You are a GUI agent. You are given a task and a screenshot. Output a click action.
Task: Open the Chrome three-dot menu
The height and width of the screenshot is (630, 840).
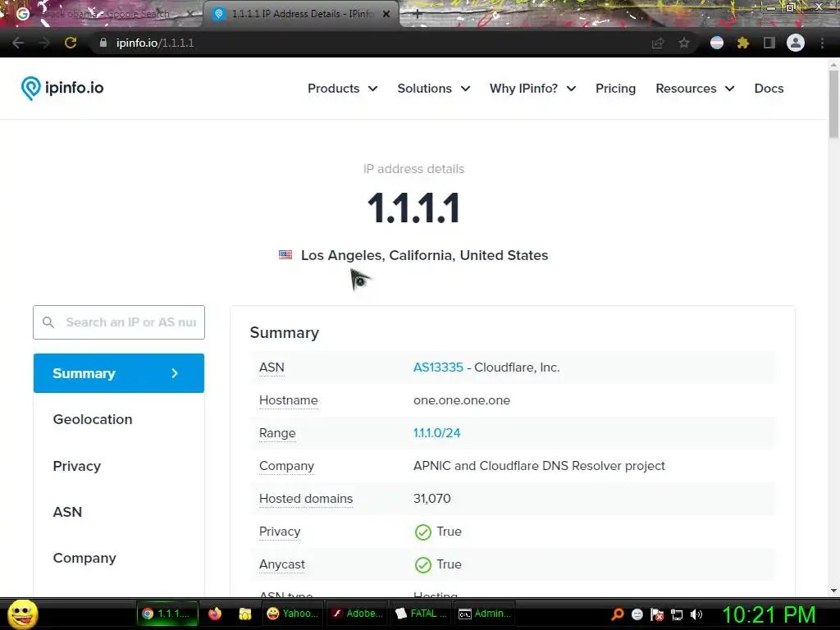pyautogui.click(x=822, y=43)
